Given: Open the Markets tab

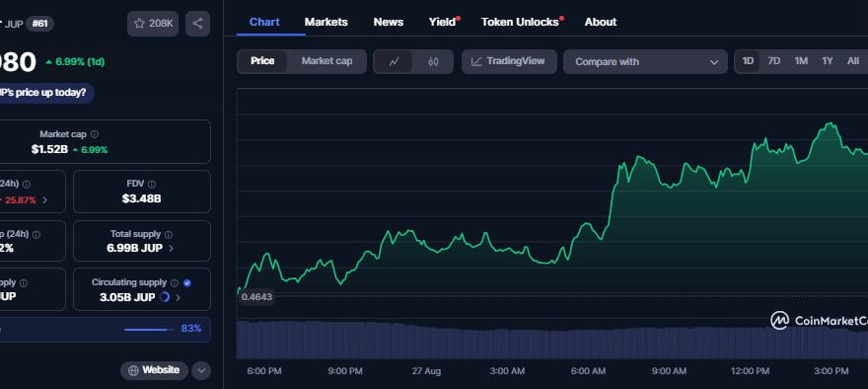Looking at the screenshot, I should pos(326,22).
